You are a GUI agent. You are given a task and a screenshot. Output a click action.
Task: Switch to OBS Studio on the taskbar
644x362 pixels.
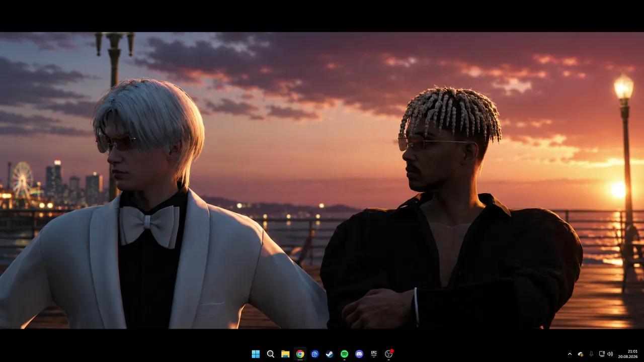click(x=389, y=354)
